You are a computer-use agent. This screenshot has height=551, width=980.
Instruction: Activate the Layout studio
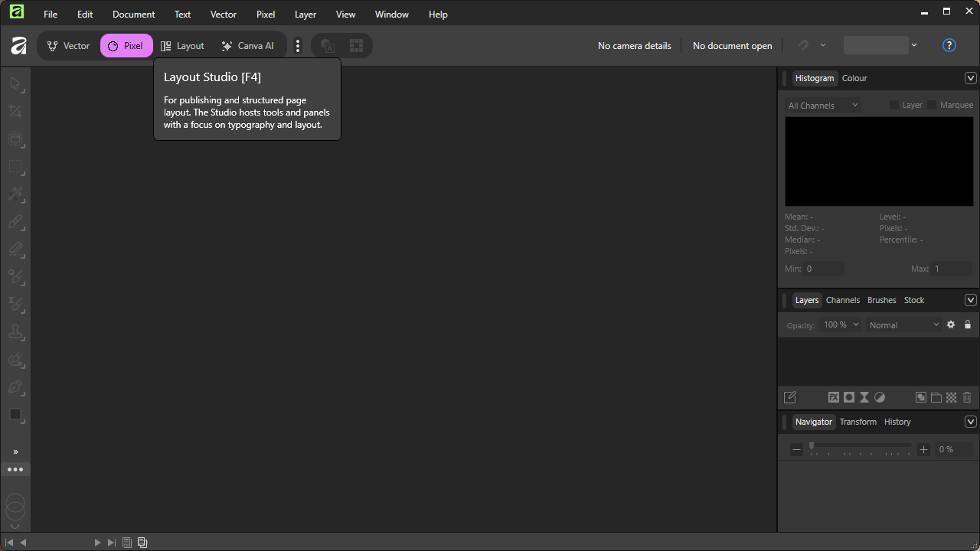(182, 45)
